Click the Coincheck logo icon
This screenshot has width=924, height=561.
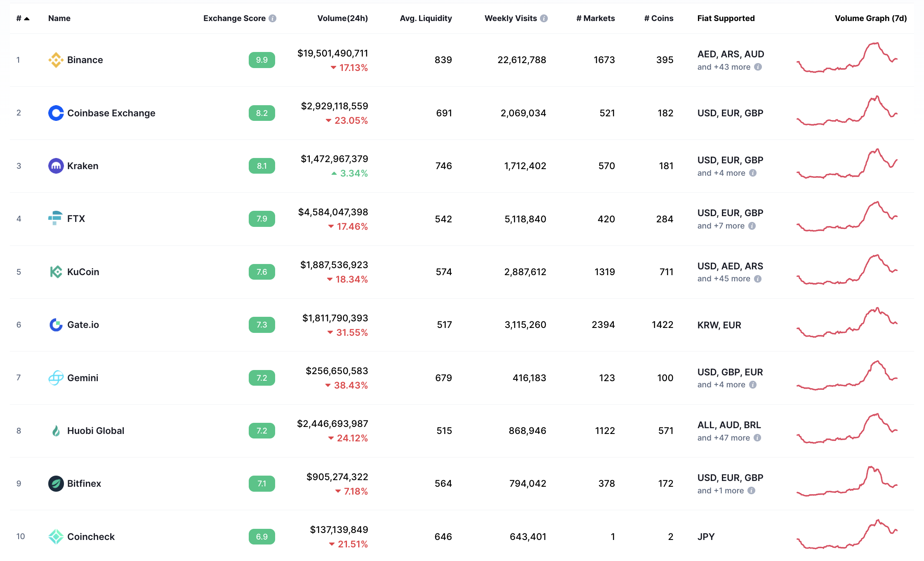56,537
